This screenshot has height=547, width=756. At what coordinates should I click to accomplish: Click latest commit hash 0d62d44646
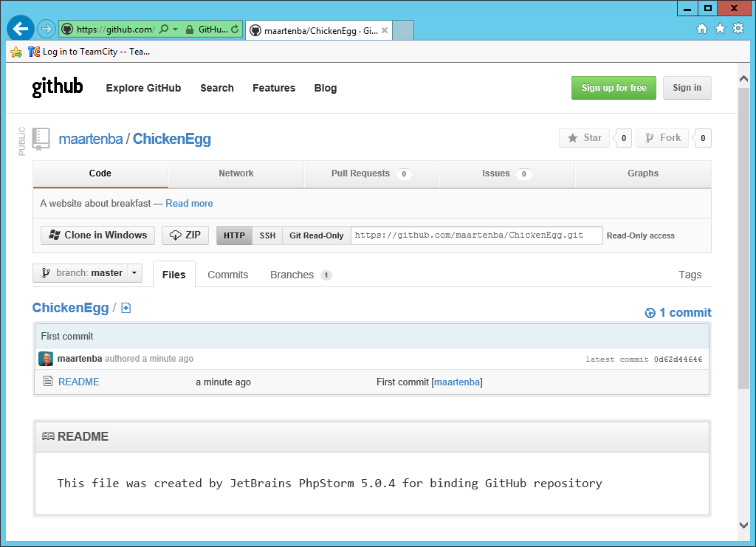pos(678,359)
